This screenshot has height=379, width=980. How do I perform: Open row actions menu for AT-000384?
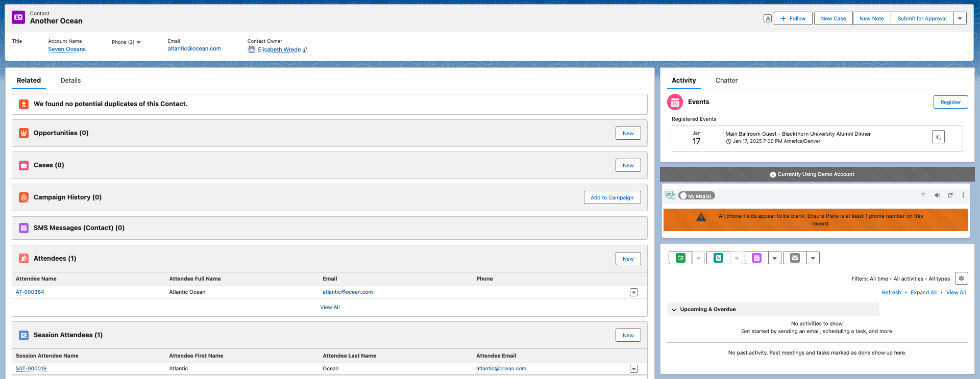(633, 292)
